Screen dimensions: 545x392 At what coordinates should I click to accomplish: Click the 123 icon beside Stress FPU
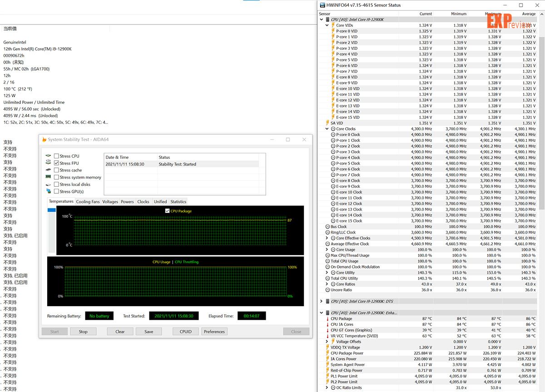[48, 163]
